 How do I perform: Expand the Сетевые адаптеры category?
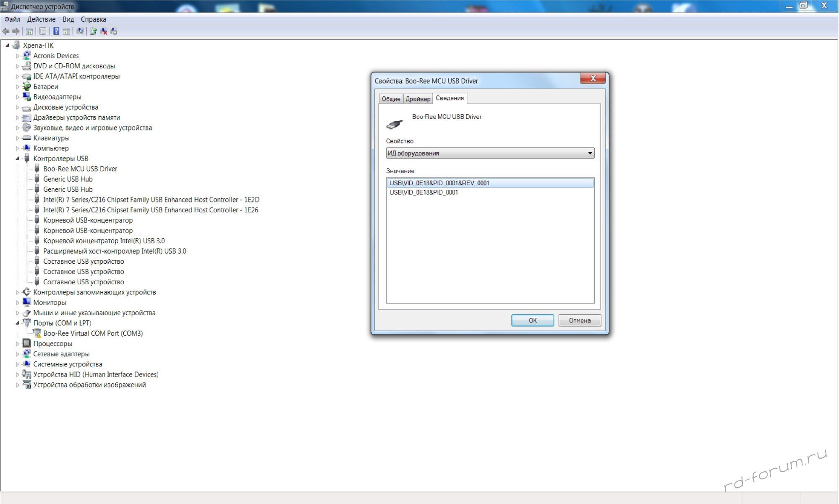(18, 354)
